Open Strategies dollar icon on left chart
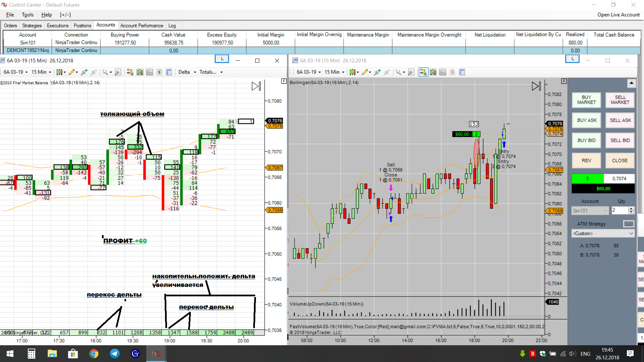 pos(159,72)
